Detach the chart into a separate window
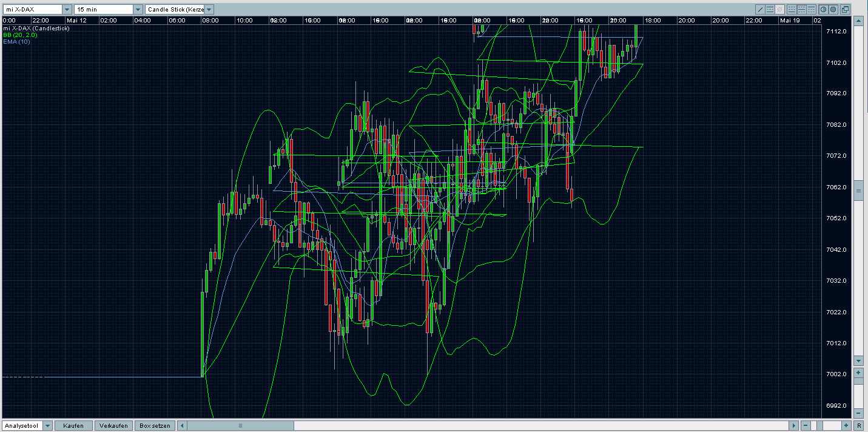 pos(845,9)
